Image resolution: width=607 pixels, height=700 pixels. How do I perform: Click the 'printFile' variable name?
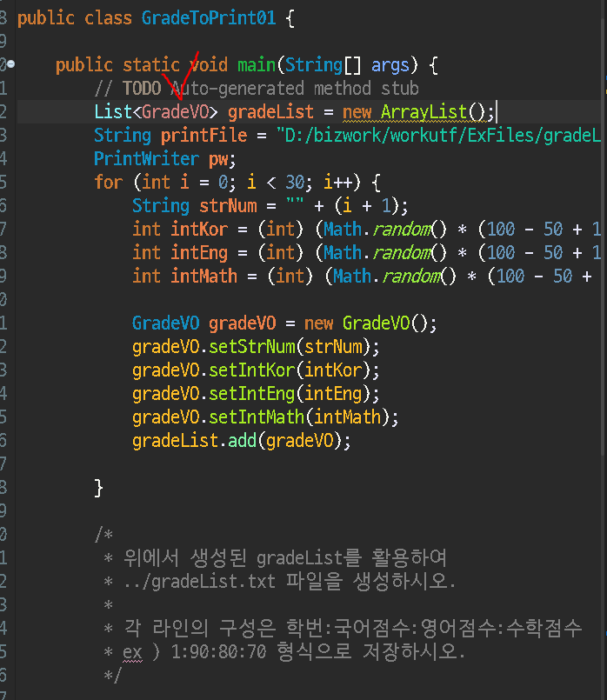tap(204, 136)
